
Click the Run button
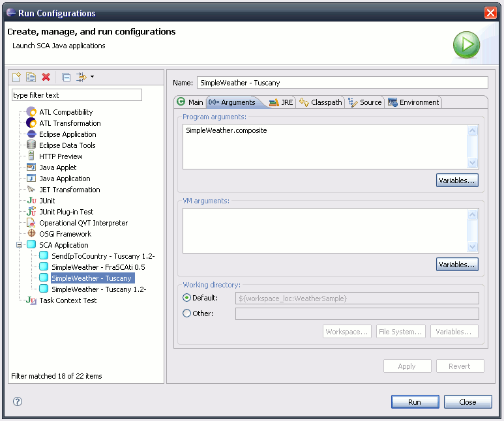pyautogui.click(x=415, y=402)
